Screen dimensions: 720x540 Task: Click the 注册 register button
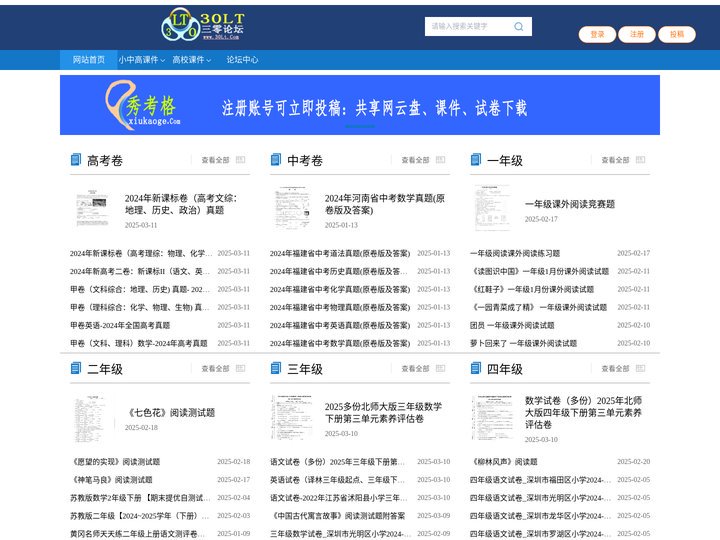point(637,34)
